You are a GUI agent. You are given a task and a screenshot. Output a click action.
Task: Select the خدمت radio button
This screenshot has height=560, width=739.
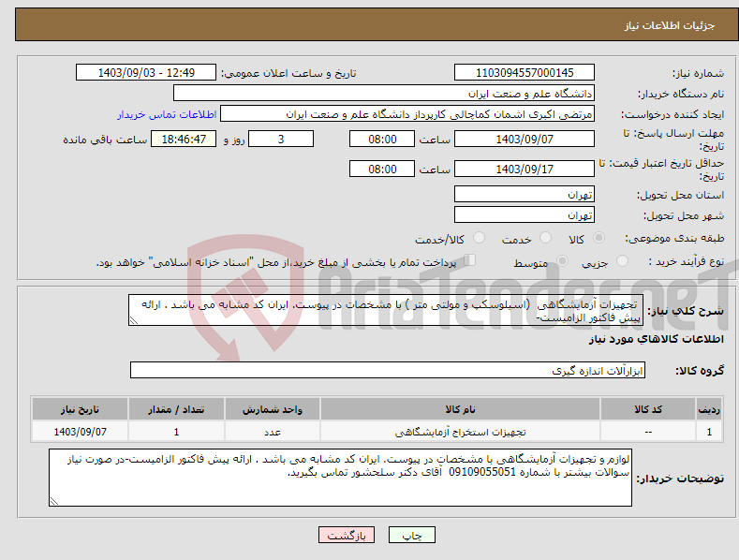tap(545, 238)
